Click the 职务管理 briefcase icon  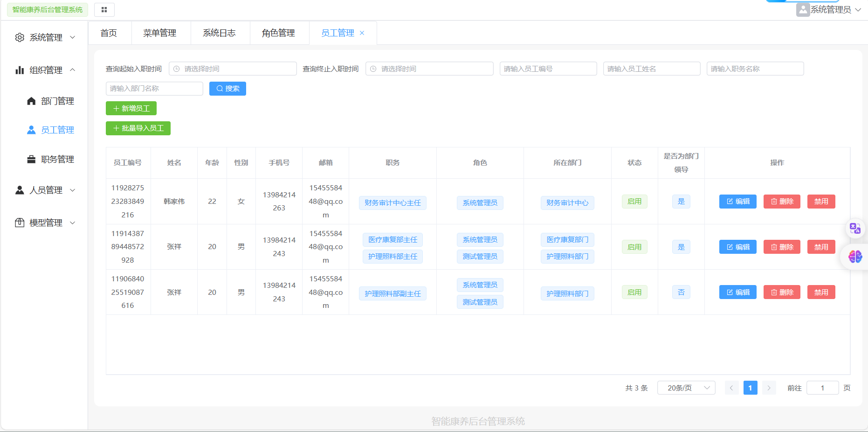31,160
